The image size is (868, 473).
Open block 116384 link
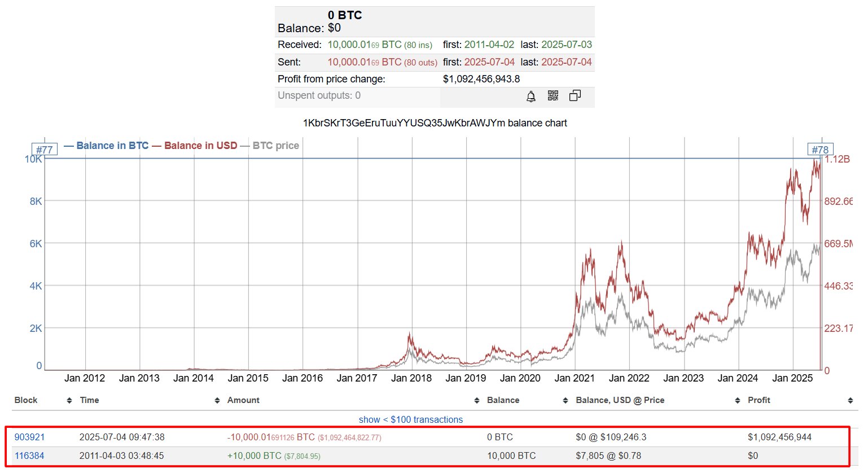click(29, 456)
